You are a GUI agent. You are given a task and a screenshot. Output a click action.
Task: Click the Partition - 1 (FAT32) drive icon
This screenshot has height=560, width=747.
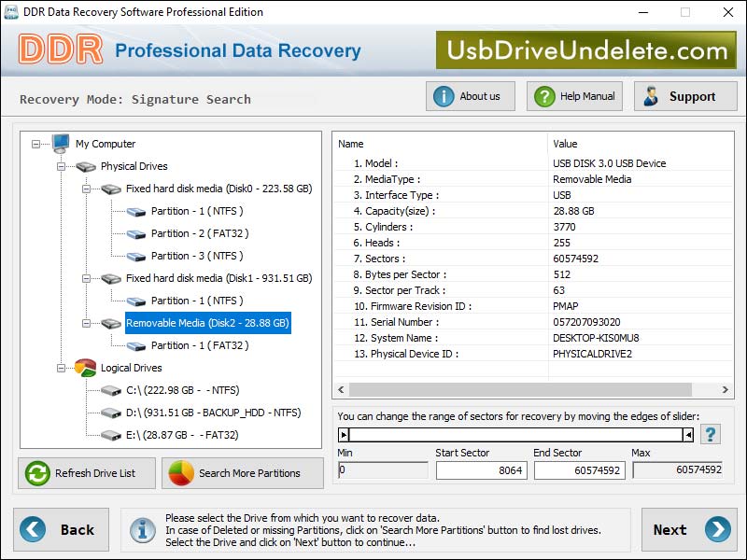136,345
